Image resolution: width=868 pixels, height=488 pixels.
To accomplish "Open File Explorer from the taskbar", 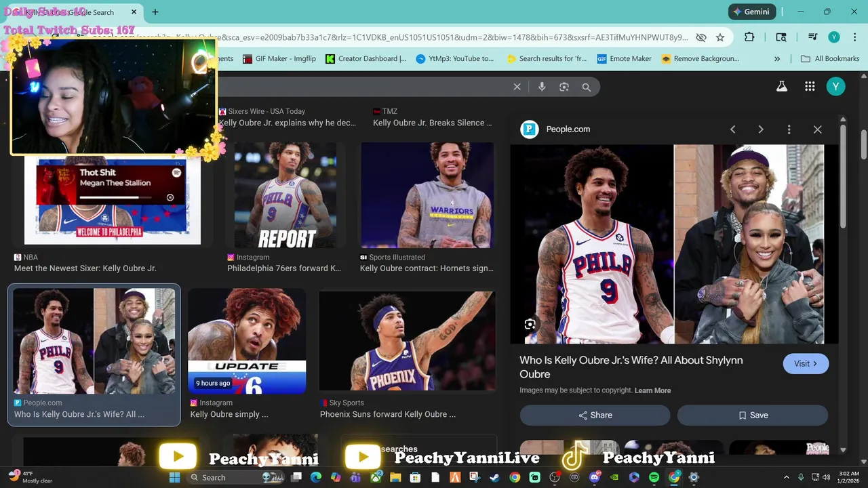I will [395, 477].
